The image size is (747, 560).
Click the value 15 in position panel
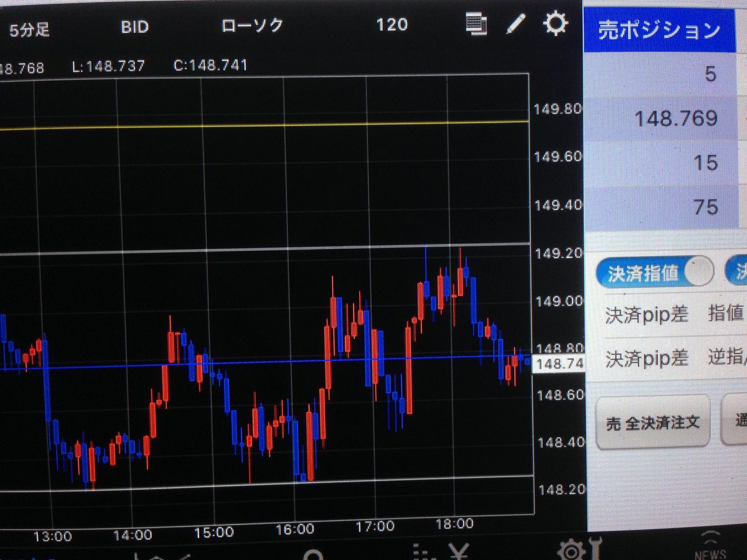(705, 162)
